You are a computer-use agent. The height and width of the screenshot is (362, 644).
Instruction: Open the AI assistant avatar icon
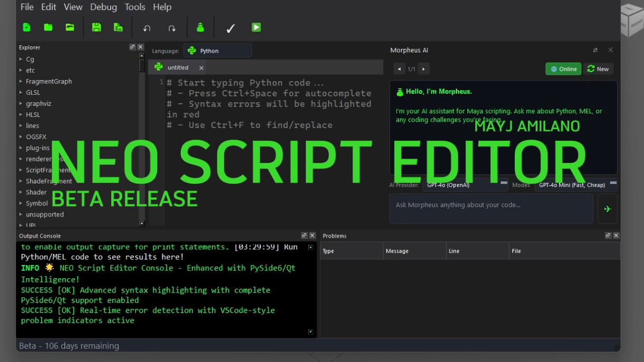(x=200, y=27)
